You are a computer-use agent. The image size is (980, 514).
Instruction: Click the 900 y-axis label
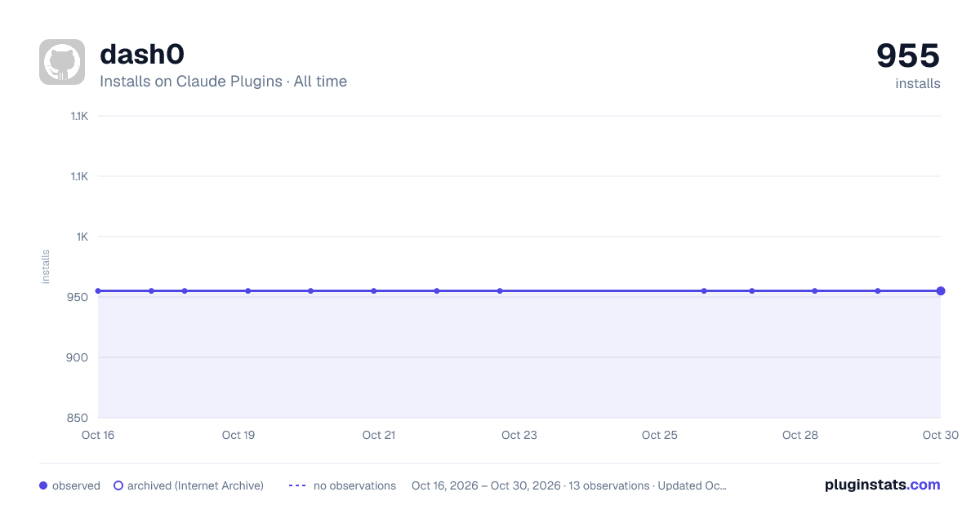tap(78, 357)
